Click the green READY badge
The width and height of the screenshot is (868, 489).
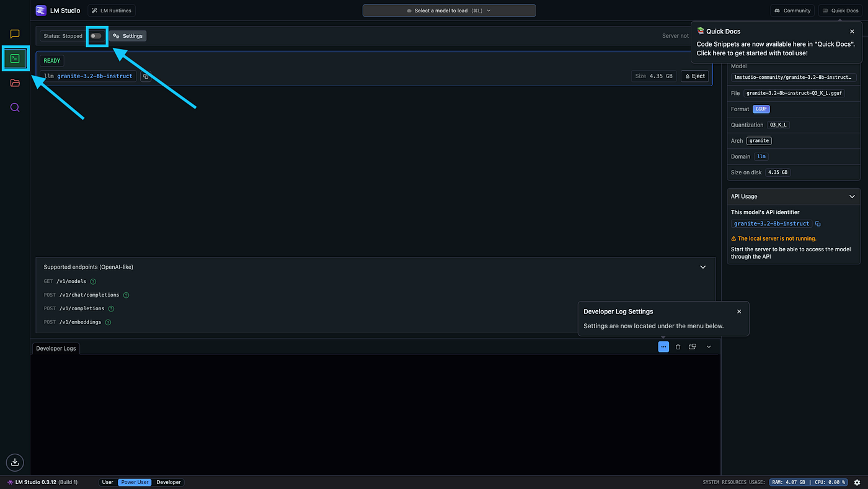[52, 61]
